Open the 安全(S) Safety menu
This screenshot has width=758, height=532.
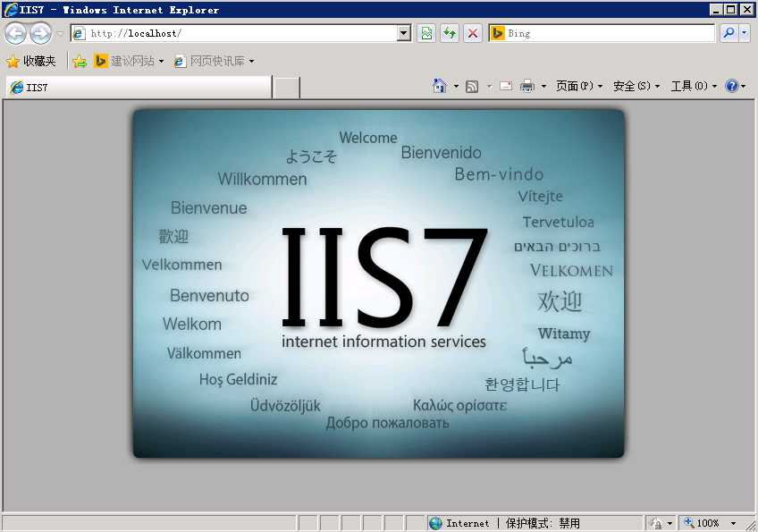(636, 86)
